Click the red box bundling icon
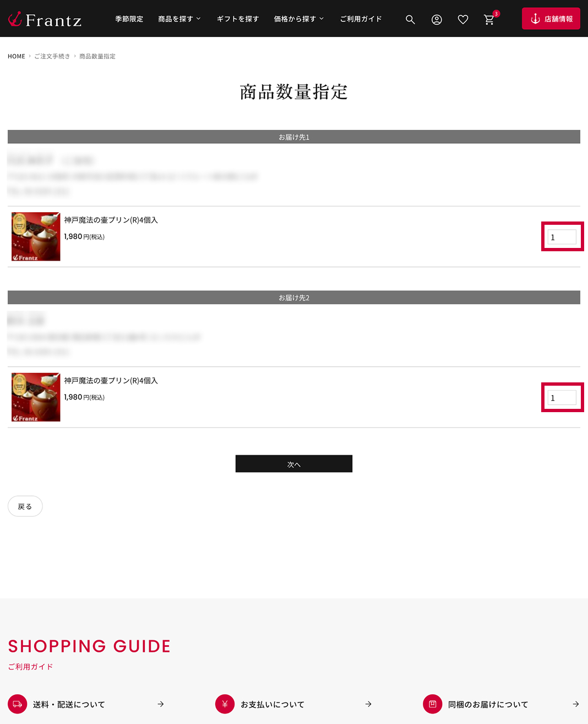The height and width of the screenshot is (724, 588). (432, 704)
